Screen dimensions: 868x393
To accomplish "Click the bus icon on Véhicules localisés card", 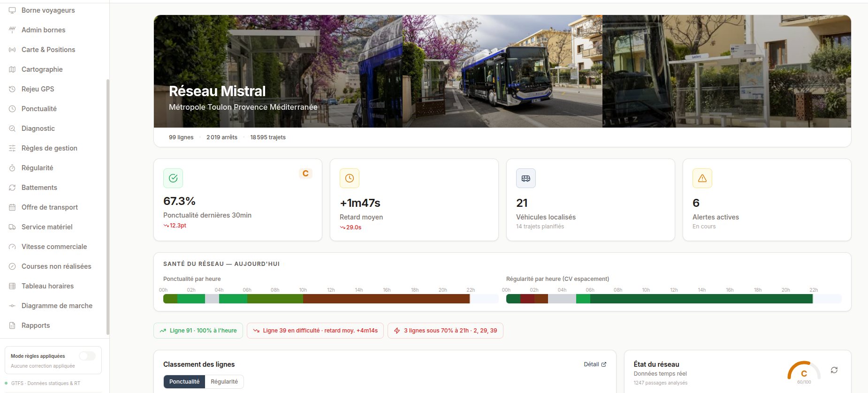I will (526, 178).
